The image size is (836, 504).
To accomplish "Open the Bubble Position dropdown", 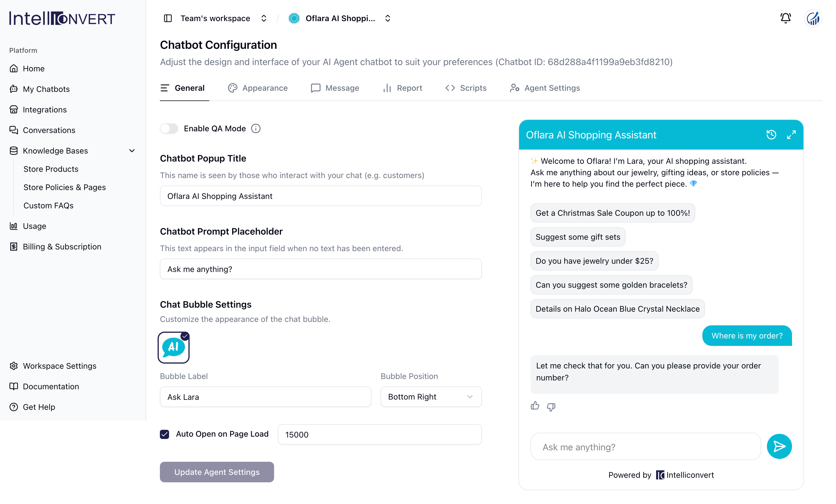I will coord(431,397).
